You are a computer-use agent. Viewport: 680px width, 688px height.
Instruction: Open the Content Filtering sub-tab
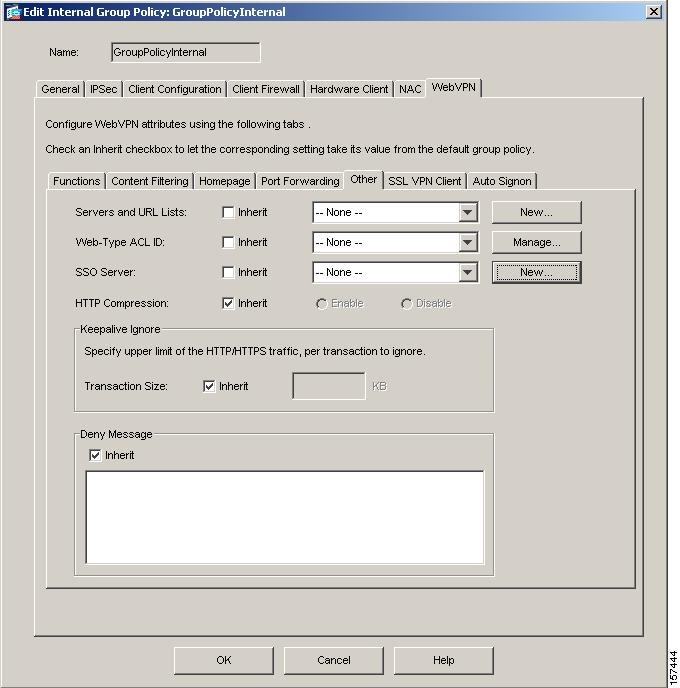pos(150,181)
